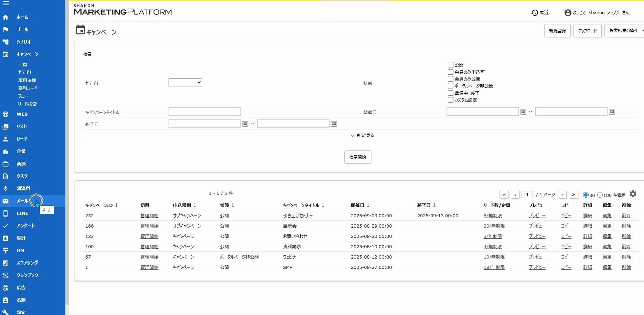This screenshot has height=315, width=644.
Task: Click the Scoring icon in sidebar
Action: 6,263
